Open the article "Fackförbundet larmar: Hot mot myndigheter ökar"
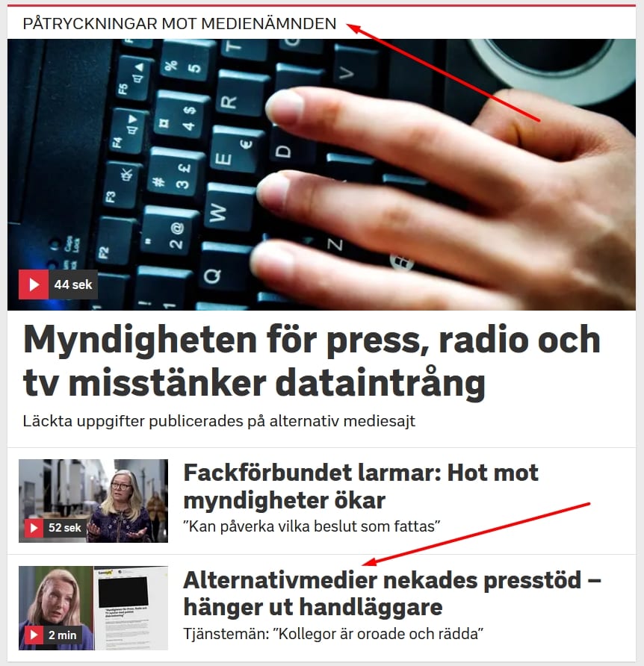Screen dimensions: 644x666 pyautogui.click(x=360, y=486)
